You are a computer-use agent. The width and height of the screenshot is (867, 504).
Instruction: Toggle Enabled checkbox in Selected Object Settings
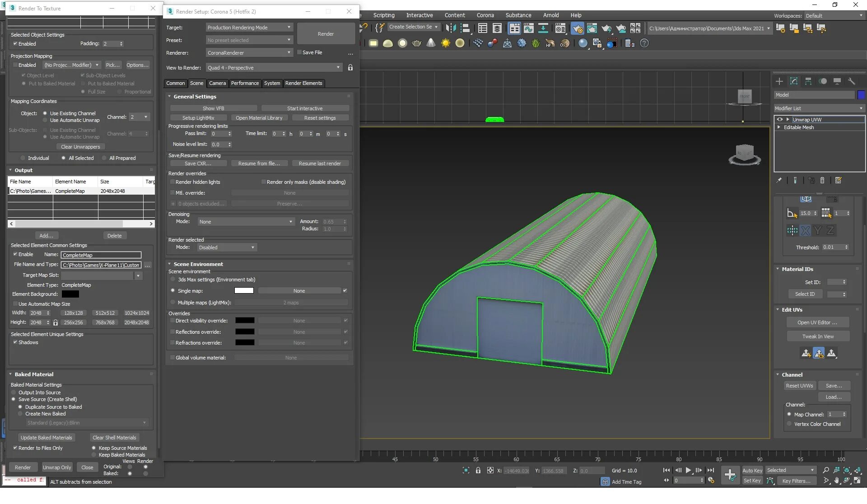[x=15, y=44]
